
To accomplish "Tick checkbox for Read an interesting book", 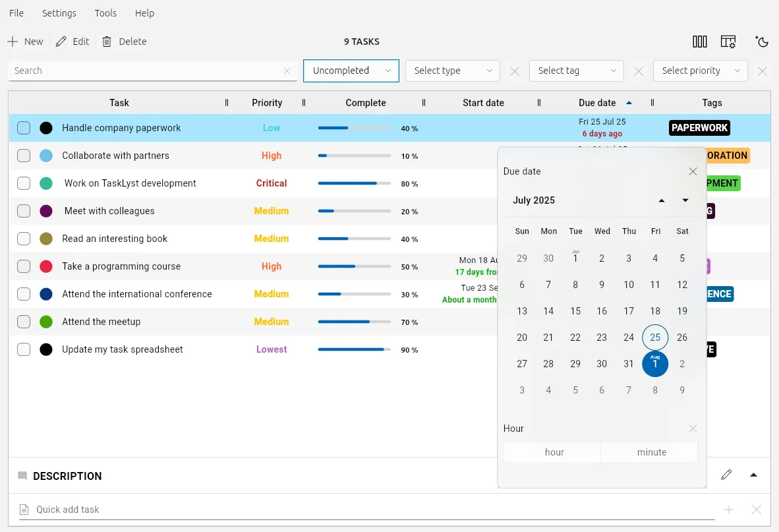I will click(x=24, y=239).
